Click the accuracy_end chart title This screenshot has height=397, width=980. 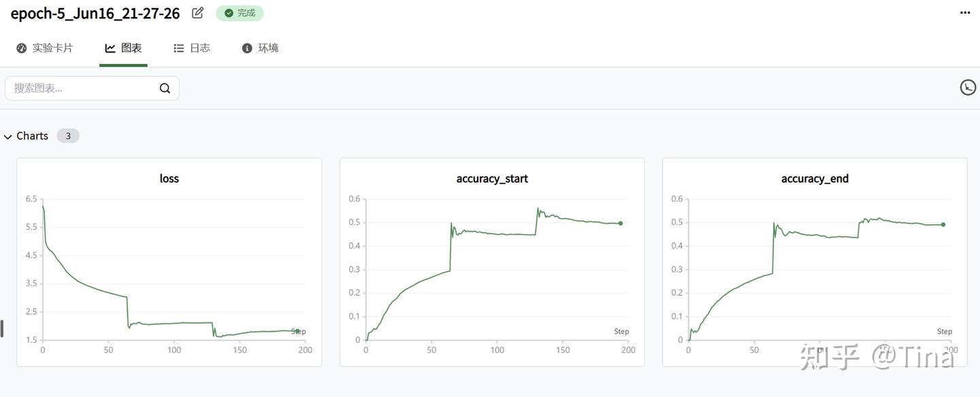(x=815, y=179)
